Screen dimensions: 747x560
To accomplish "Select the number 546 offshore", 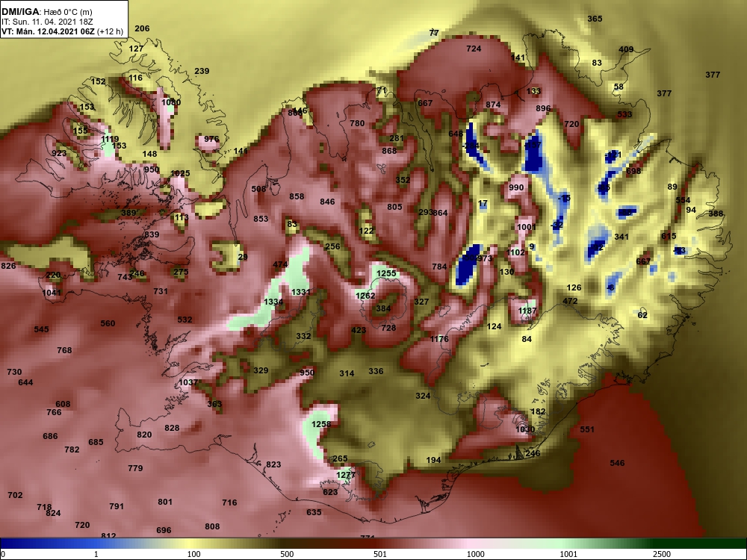I will pos(617,463).
